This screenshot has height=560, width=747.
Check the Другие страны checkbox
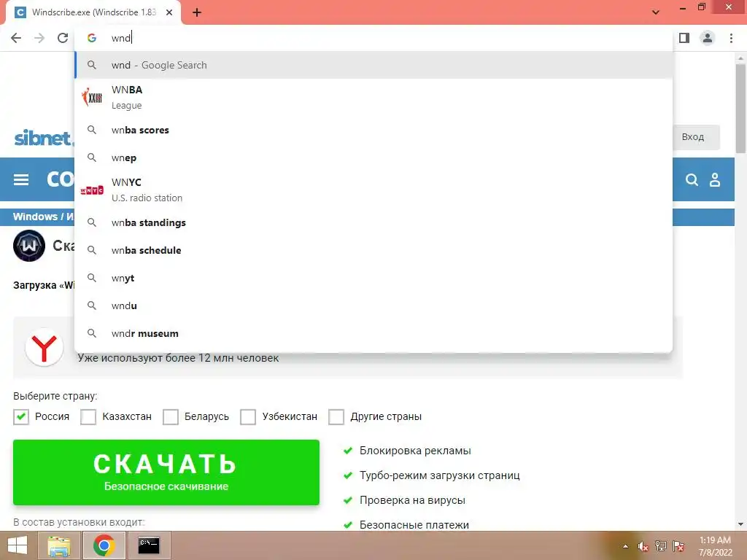pos(336,416)
